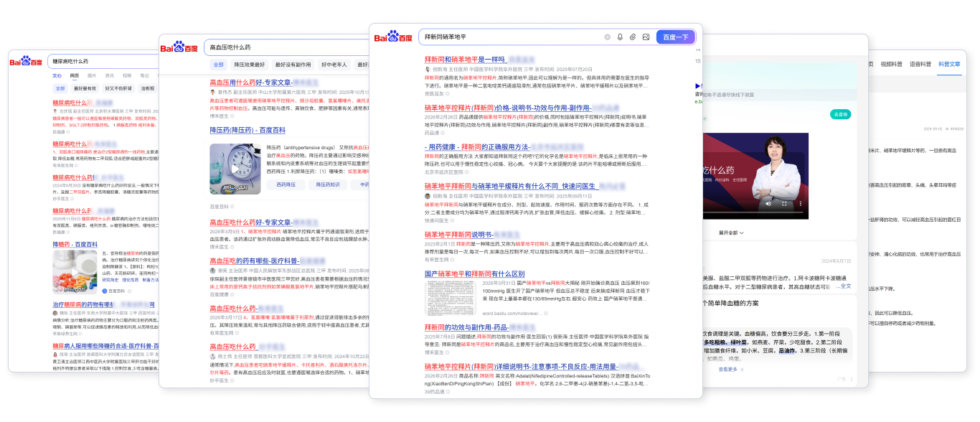Select the 好又不伤肝肾 filter chip
This screenshot has width=980, height=422.
[x=118, y=88]
